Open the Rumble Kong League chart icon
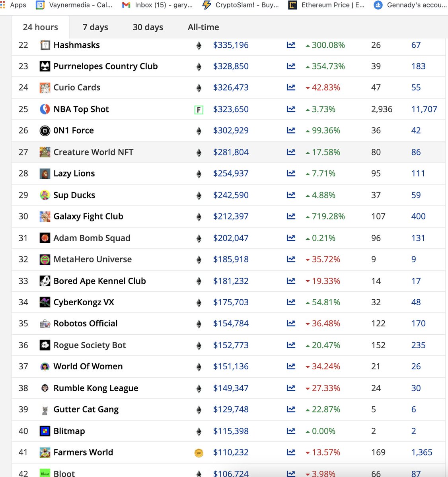Viewport: 448px width, 477px height. click(x=291, y=388)
